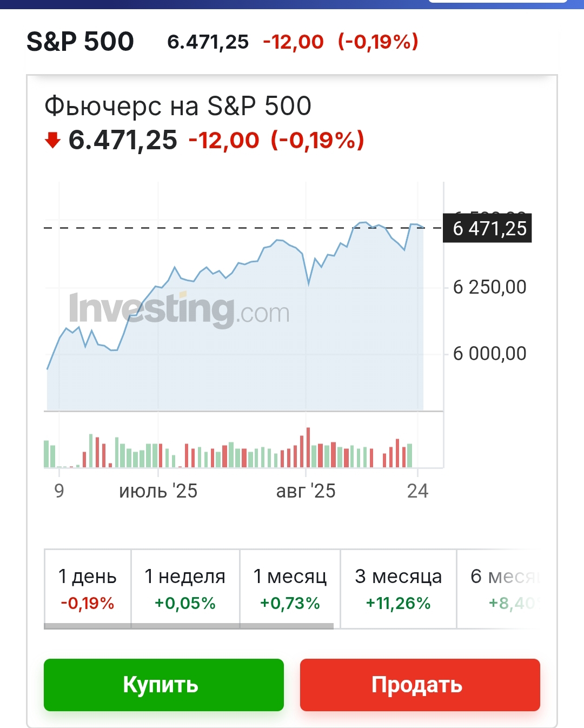Click the 6 471,25 price label on chart
Viewport: 584px width, 728px height.
(488, 228)
